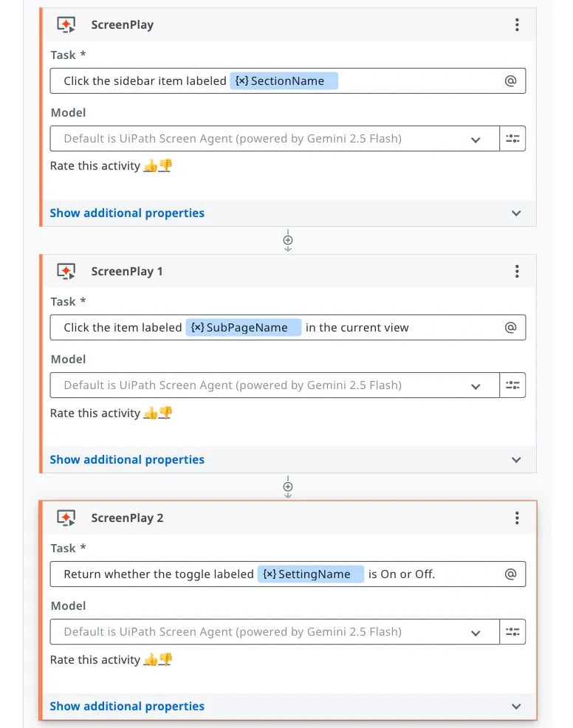Image resolution: width=573 pixels, height=728 pixels.
Task: Open model settings sliders icon for ScreenPlay 1
Action: (x=512, y=385)
